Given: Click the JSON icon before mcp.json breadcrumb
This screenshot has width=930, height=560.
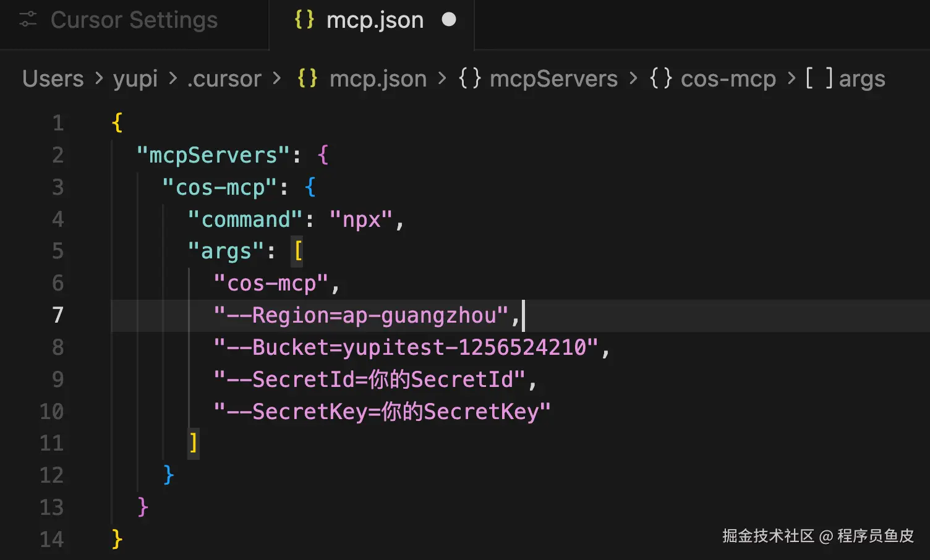Looking at the screenshot, I should coord(307,78).
